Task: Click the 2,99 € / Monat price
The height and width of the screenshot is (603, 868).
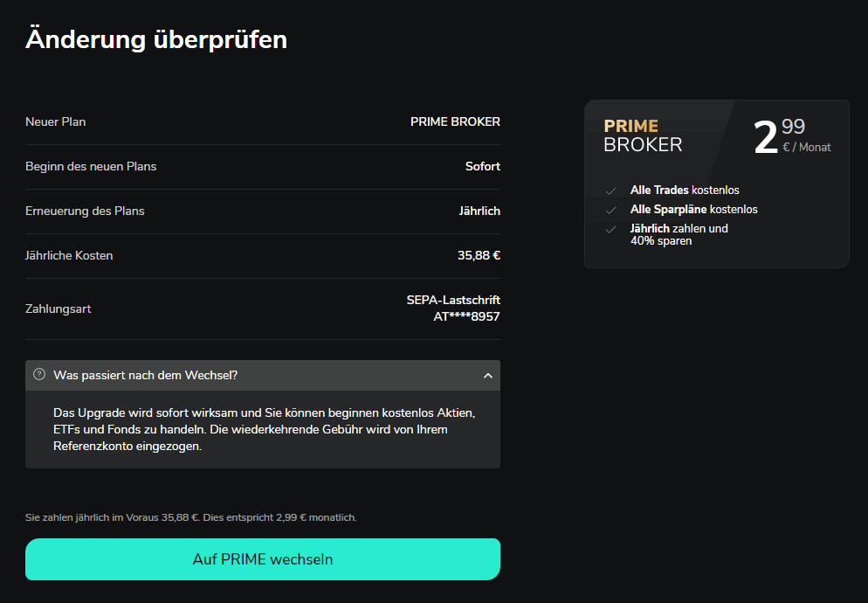Action: coord(792,136)
